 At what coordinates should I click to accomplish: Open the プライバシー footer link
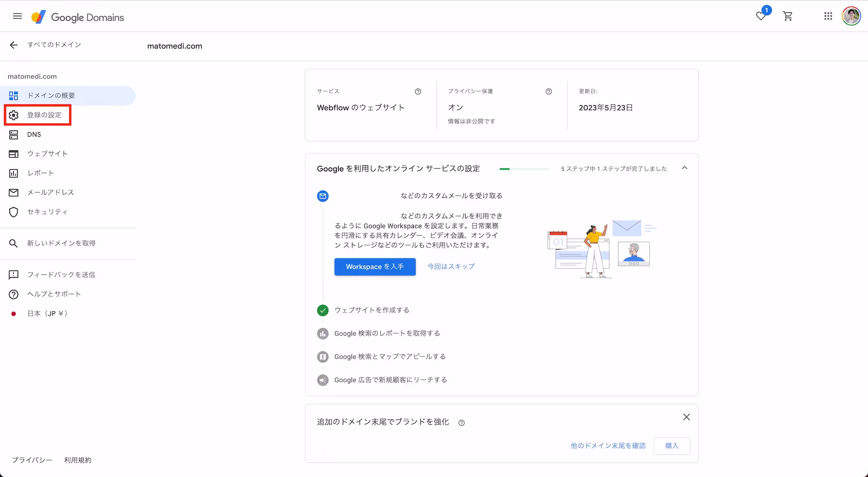pyautogui.click(x=32, y=460)
